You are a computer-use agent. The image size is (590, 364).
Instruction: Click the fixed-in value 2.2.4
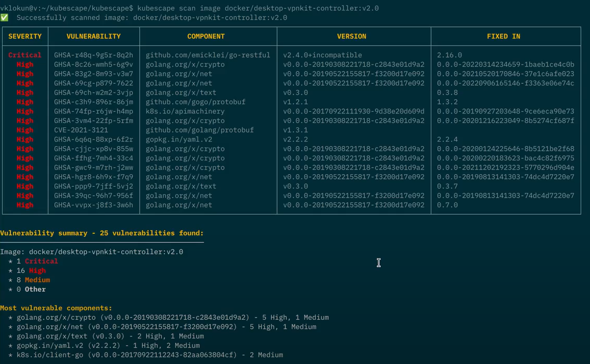coord(447,139)
